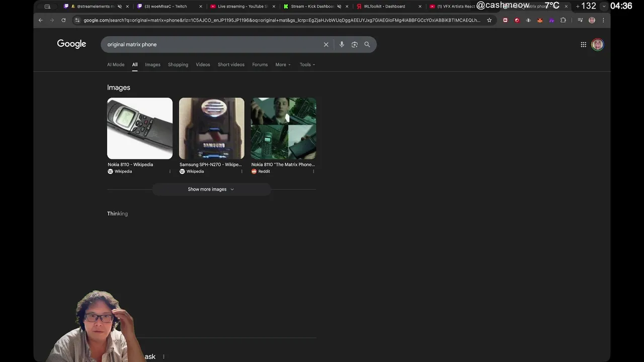Start a voice search with microphone
Viewport: 644px width, 362px height.
point(342,44)
